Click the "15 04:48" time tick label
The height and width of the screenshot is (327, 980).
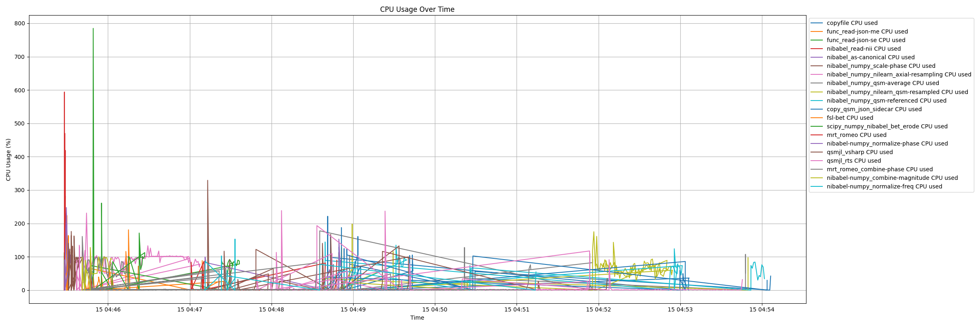272,309
